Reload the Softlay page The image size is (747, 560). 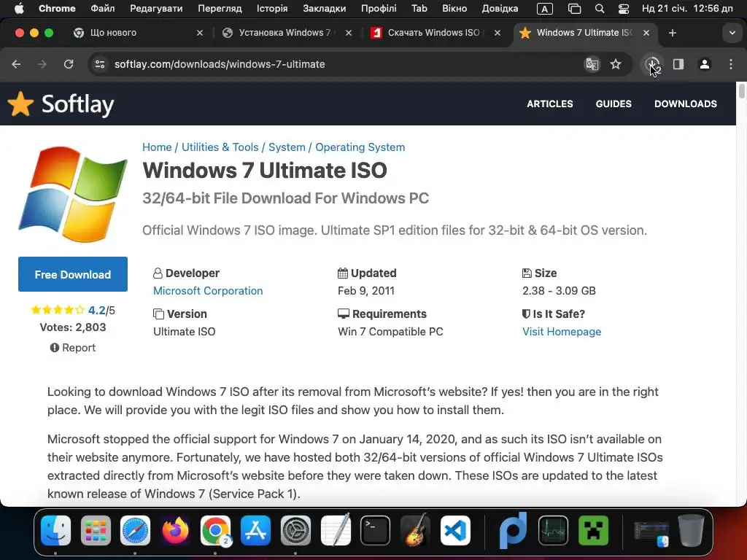(x=69, y=64)
